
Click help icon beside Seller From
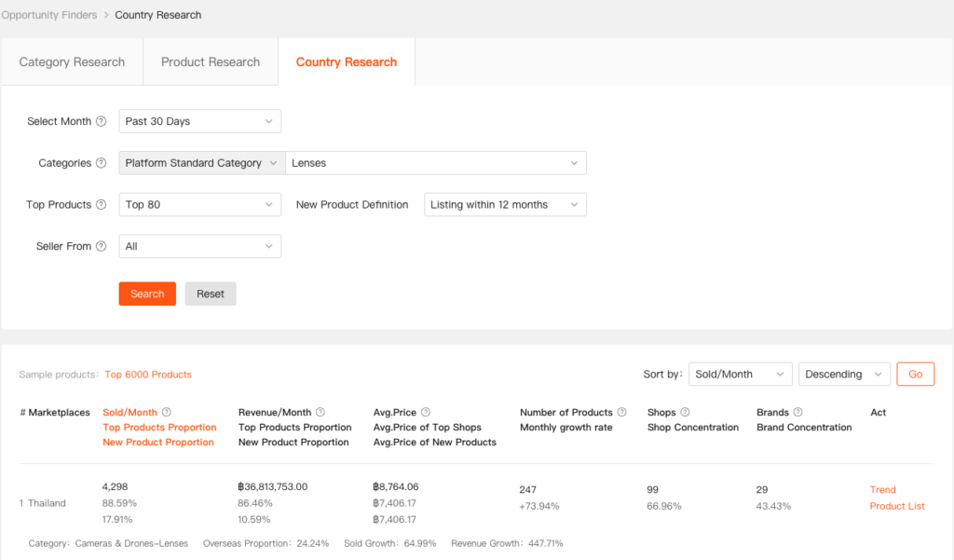[101, 247]
